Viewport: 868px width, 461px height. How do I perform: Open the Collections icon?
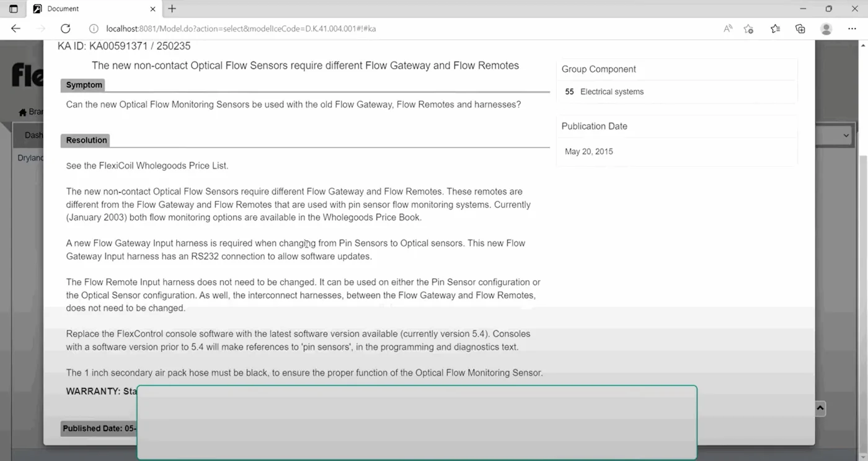(x=800, y=29)
